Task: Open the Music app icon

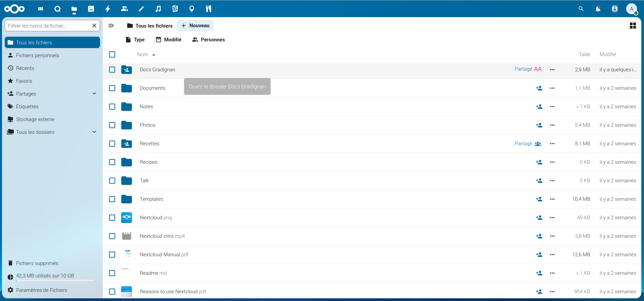Action: tap(158, 9)
